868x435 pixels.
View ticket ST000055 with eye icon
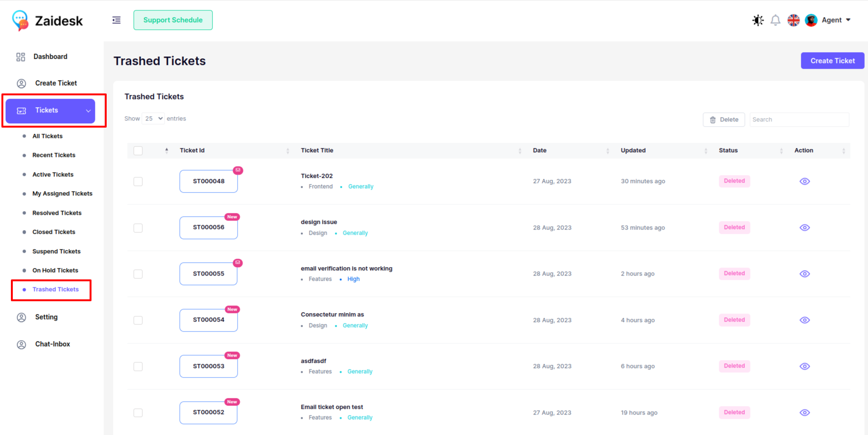coord(804,274)
